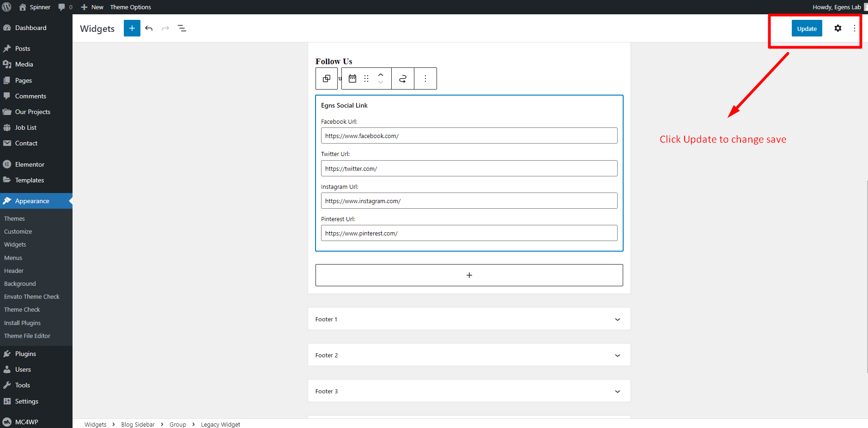Click the Instagram Url input field

pos(469,201)
